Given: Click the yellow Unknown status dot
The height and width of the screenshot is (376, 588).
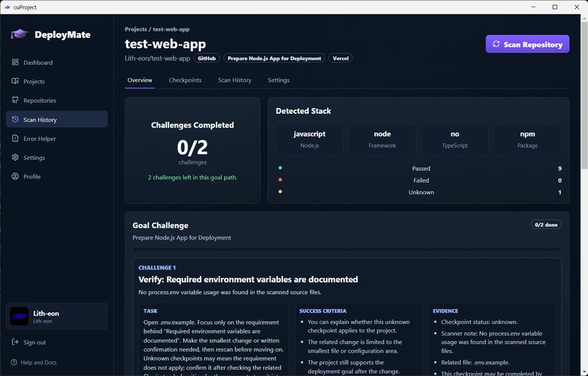Looking at the screenshot, I should (x=280, y=191).
